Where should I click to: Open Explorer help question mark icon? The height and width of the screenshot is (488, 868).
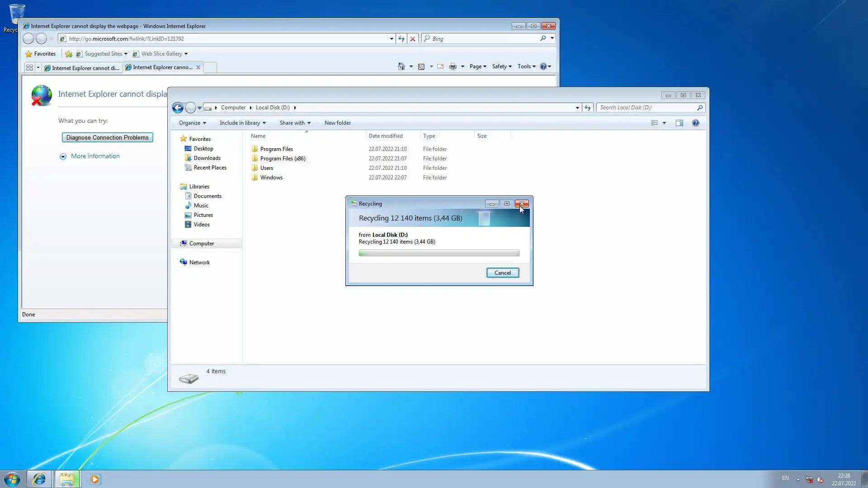coord(695,123)
